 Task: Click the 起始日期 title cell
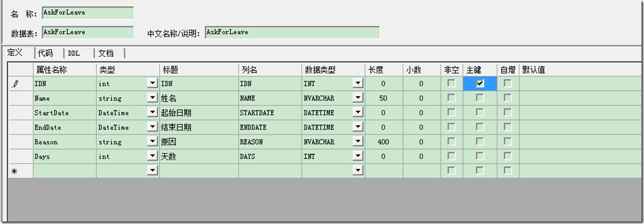pyautogui.click(x=199, y=113)
